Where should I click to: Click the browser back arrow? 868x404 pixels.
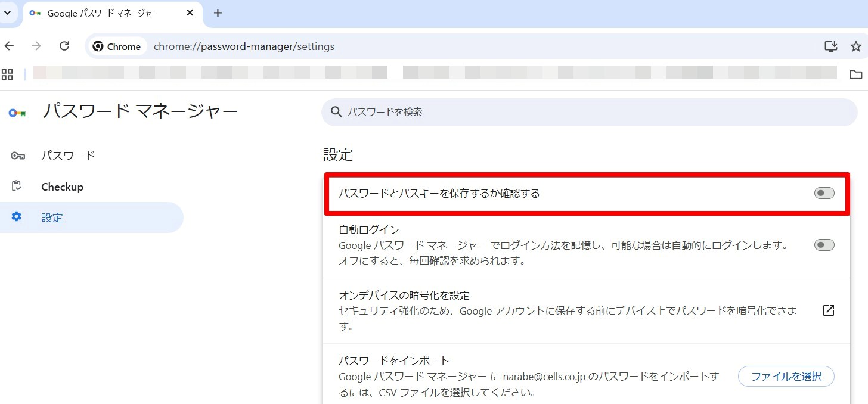coord(9,46)
